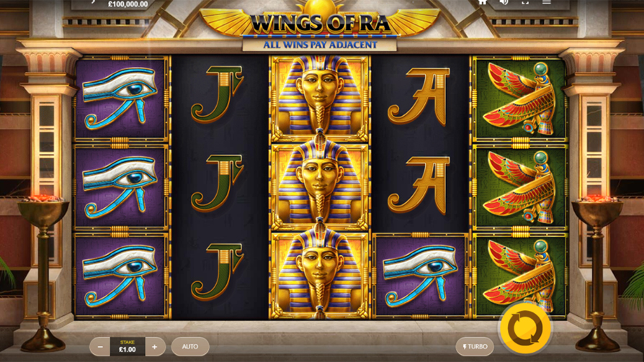644x362 pixels.
Task: Click the bottom winged falcon symbol
Action: [520, 276]
